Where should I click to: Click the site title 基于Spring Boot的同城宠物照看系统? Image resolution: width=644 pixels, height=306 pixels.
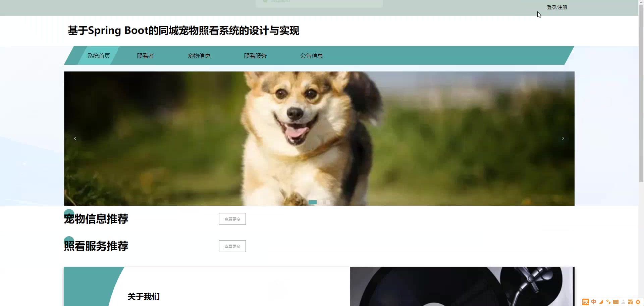click(x=183, y=31)
